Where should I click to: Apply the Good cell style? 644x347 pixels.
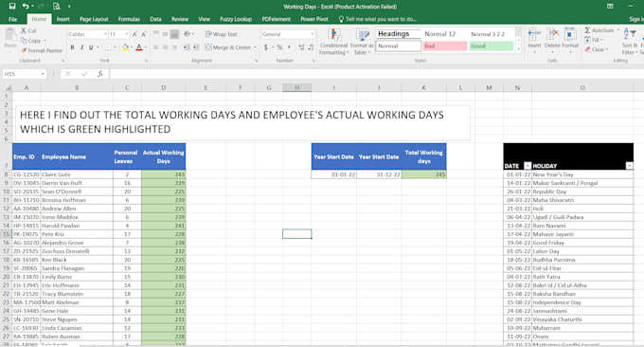pyautogui.click(x=492, y=46)
